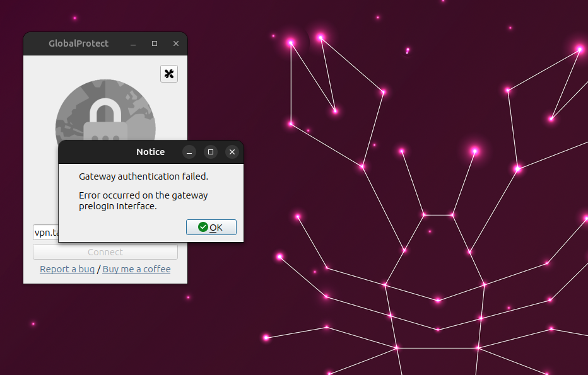Click the Notice dialog title bar
588x375 pixels.
tap(150, 152)
